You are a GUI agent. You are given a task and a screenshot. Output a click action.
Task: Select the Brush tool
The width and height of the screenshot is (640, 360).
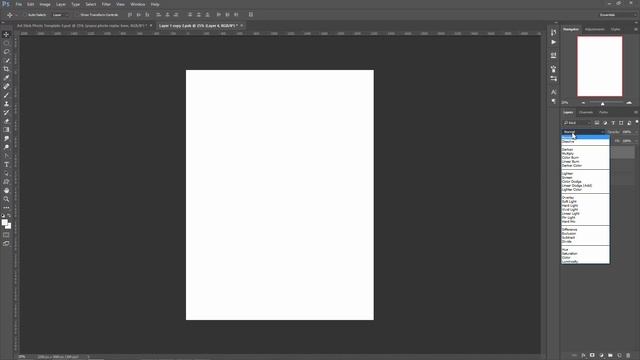coord(6,95)
